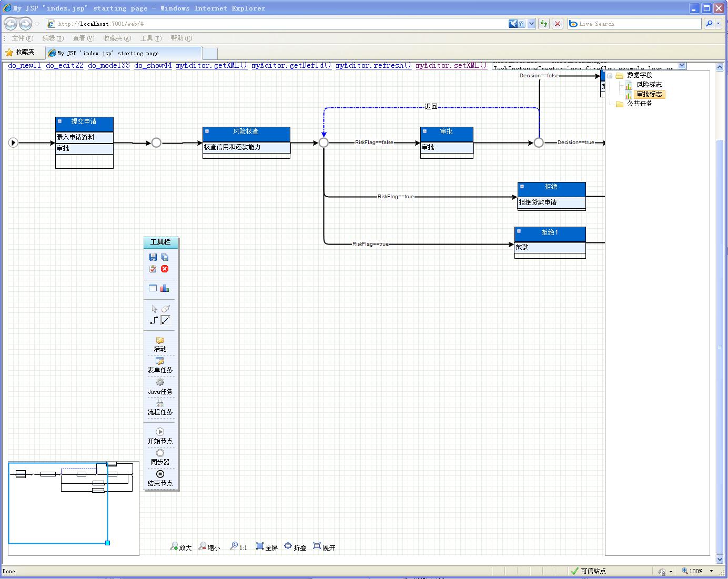The height and width of the screenshot is (579, 728).
Task: Click the blue floppy-disk save icon in 工具栏
Action: [153, 257]
